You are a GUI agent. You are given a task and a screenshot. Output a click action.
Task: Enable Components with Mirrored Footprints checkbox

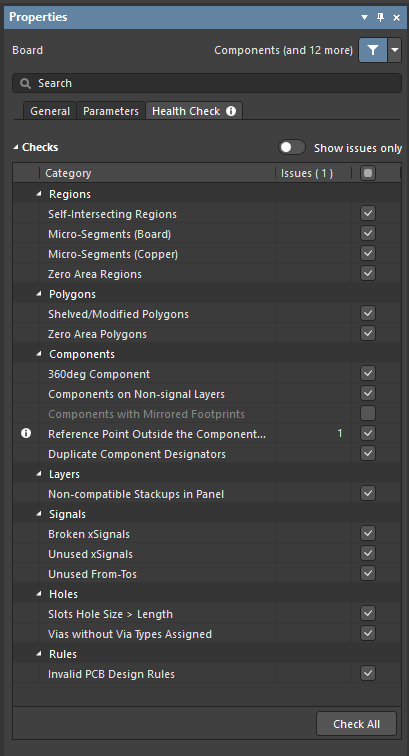(x=368, y=414)
